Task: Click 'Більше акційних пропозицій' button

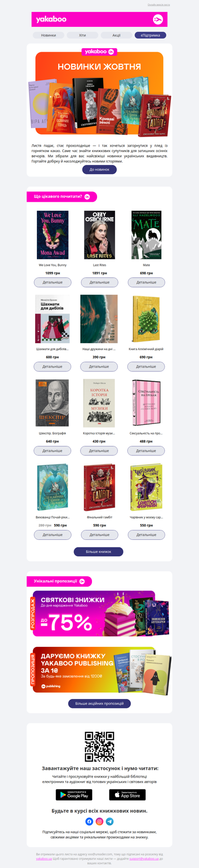Action: [99, 703]
